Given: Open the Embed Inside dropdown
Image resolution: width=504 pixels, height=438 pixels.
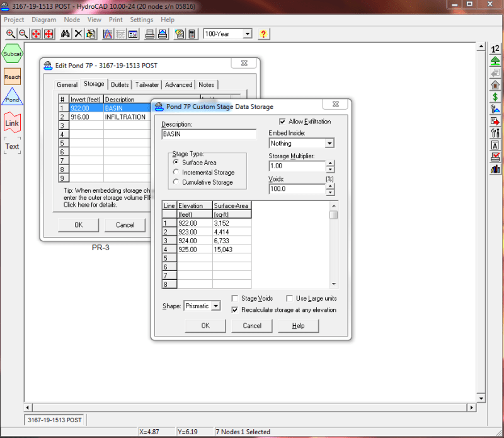Looking at the screenshot, I should click(x=329, y=143).
